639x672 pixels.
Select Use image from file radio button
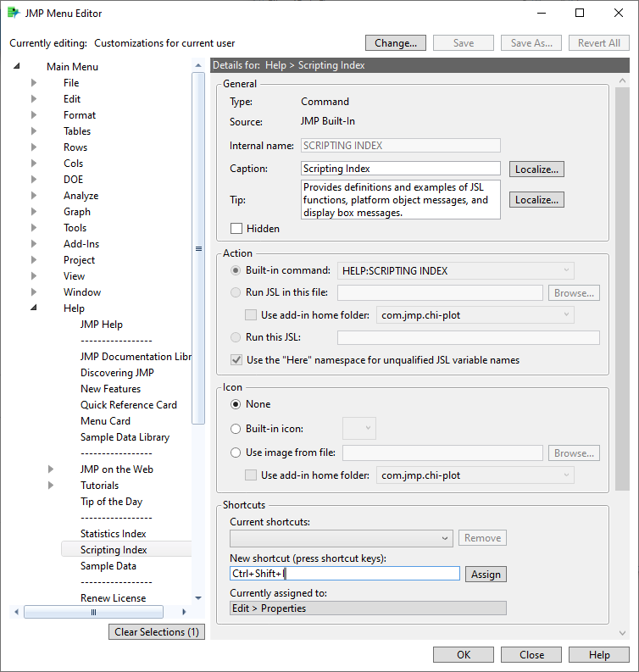coord(236,453)
